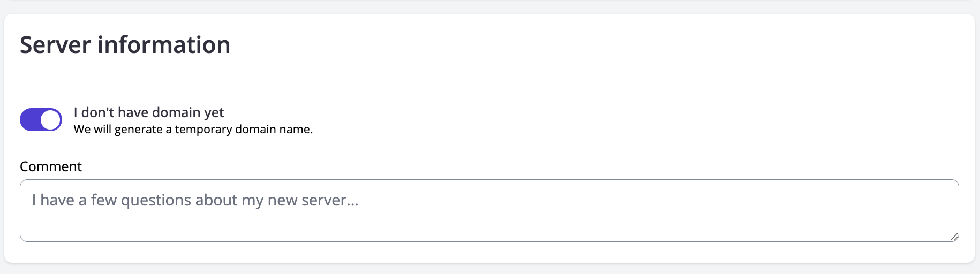Screen dimensions: 980x274
Task: Click the temporary domain helper description
Action: pyautogui.click(x=193, y=130)
